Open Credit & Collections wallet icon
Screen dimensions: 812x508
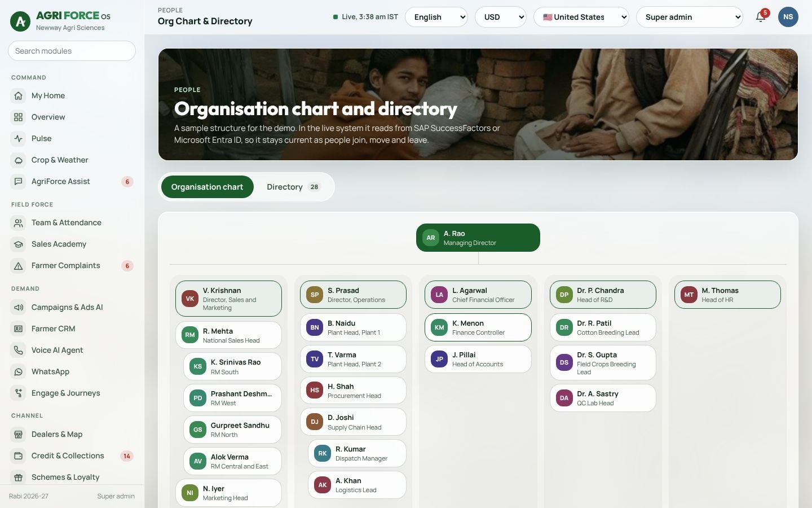pyautogui.click(x=19, y=456)
